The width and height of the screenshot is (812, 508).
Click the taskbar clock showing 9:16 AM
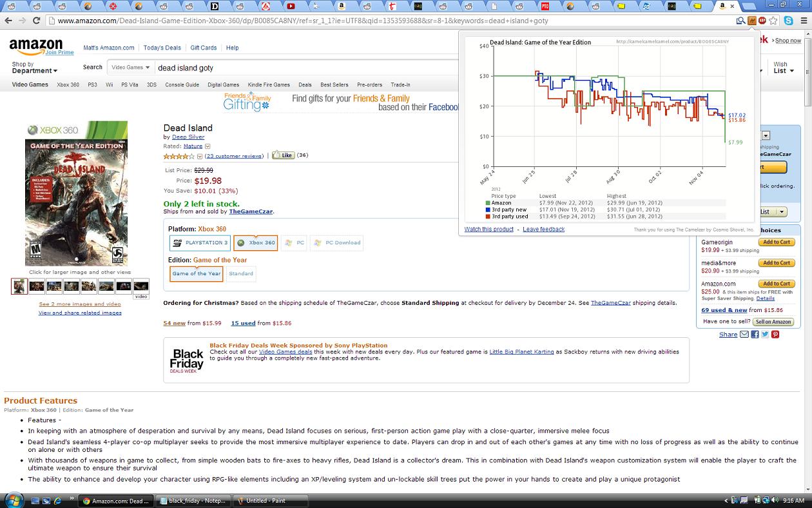(793, 501)
